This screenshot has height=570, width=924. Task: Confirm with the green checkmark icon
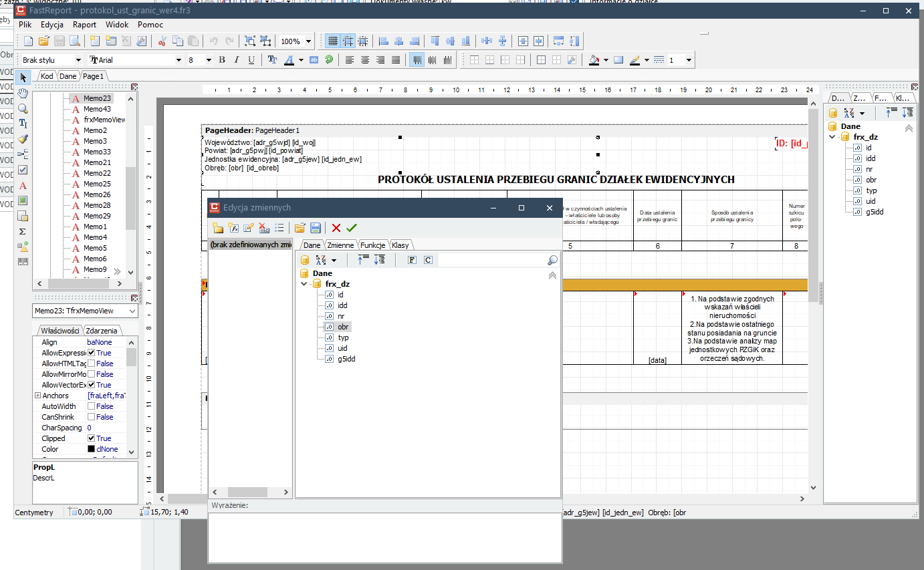[x=352, y=228]
